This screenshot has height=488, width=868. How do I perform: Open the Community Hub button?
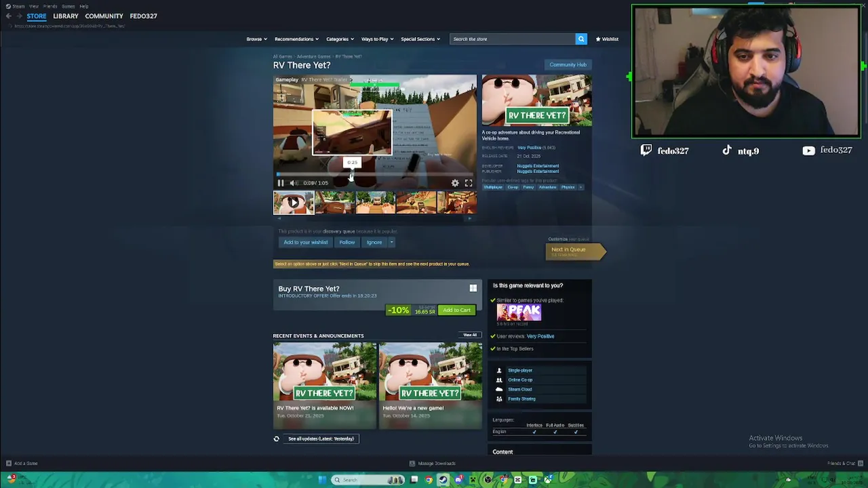point(568,64)
